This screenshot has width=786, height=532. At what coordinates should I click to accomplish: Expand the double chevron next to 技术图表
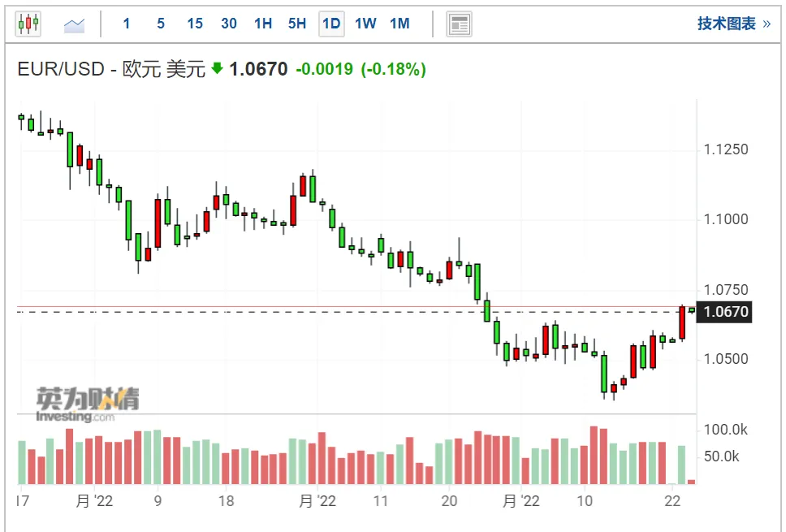coord(767,24)
